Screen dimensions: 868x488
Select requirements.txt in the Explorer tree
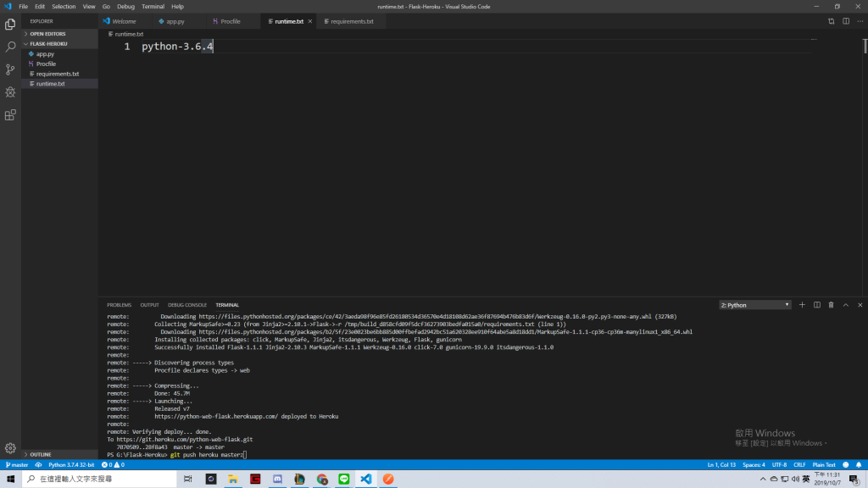coord(60,74)
